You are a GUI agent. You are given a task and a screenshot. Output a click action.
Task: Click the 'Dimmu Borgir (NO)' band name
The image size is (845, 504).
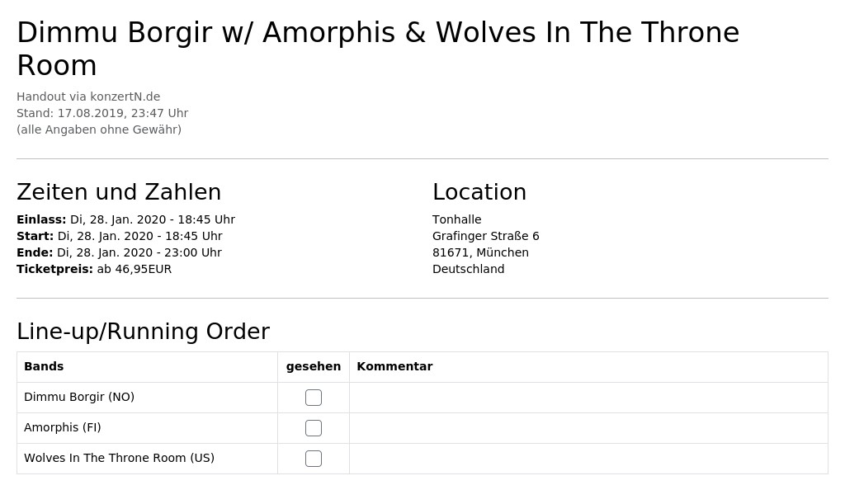coord(79,397)
